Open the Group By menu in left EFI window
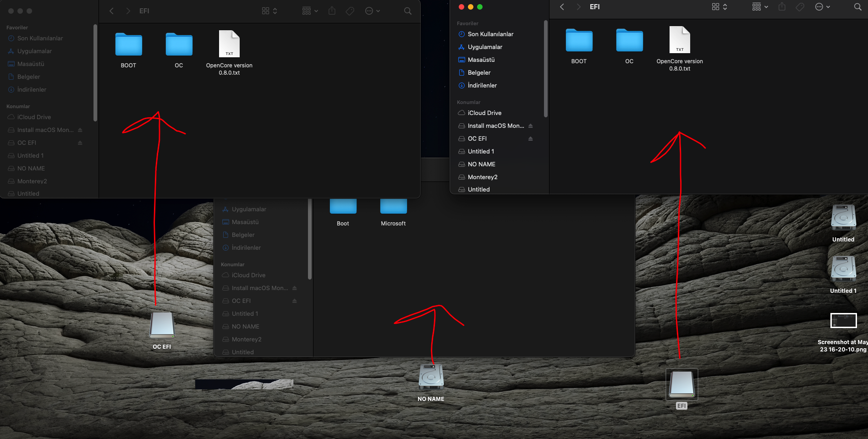The height and width of the screenshot is (439, 868). pos(310,11)
